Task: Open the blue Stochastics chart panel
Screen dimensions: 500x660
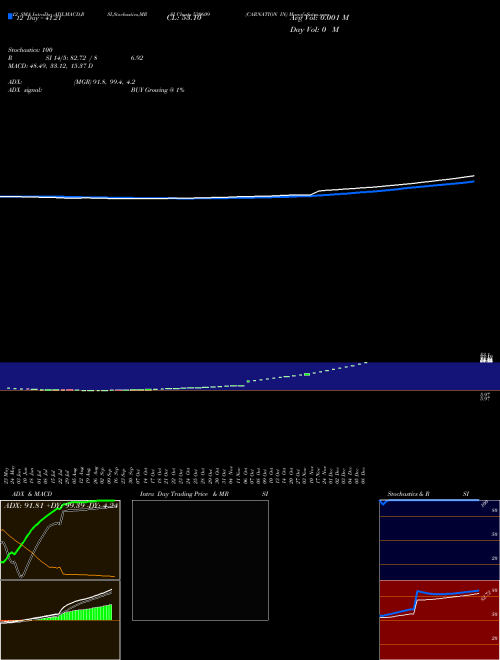Action: (439, 540)
